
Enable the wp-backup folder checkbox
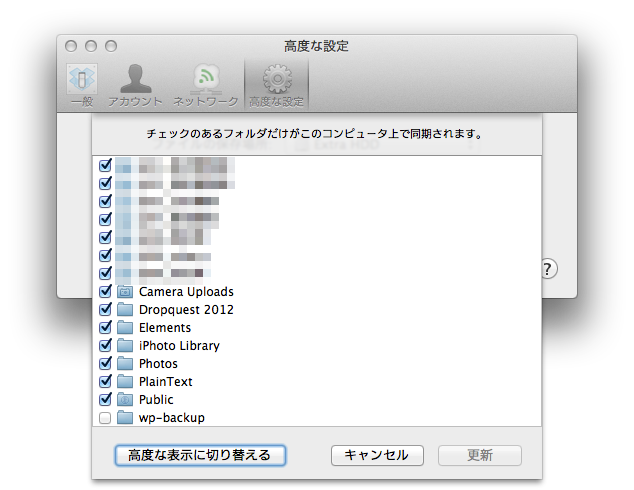click(105, 418)
